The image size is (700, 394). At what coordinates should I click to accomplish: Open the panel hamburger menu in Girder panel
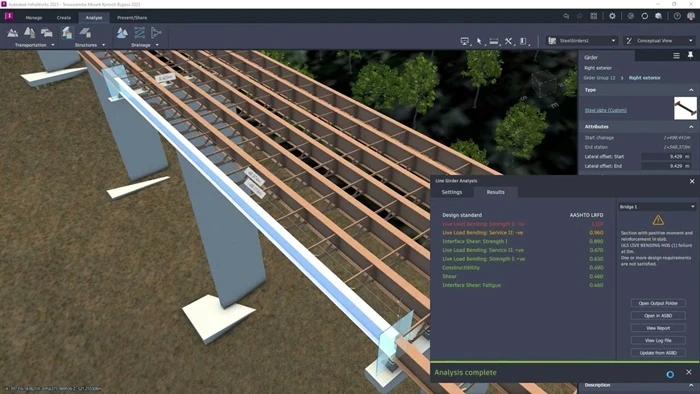676,55
